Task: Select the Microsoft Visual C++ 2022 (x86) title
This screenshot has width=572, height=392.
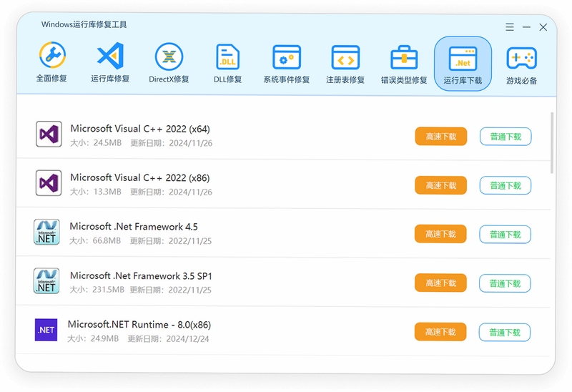Action: coord(139,177)
